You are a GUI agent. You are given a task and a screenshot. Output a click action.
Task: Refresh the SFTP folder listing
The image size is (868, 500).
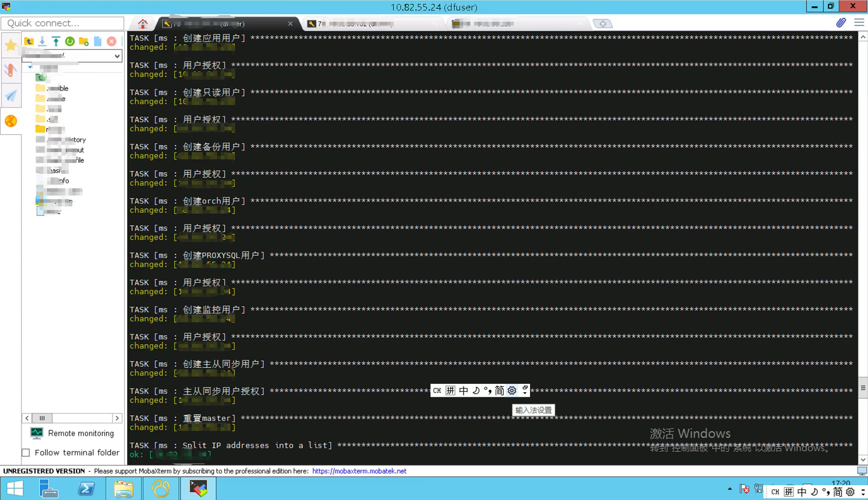[x=70, y=42]
